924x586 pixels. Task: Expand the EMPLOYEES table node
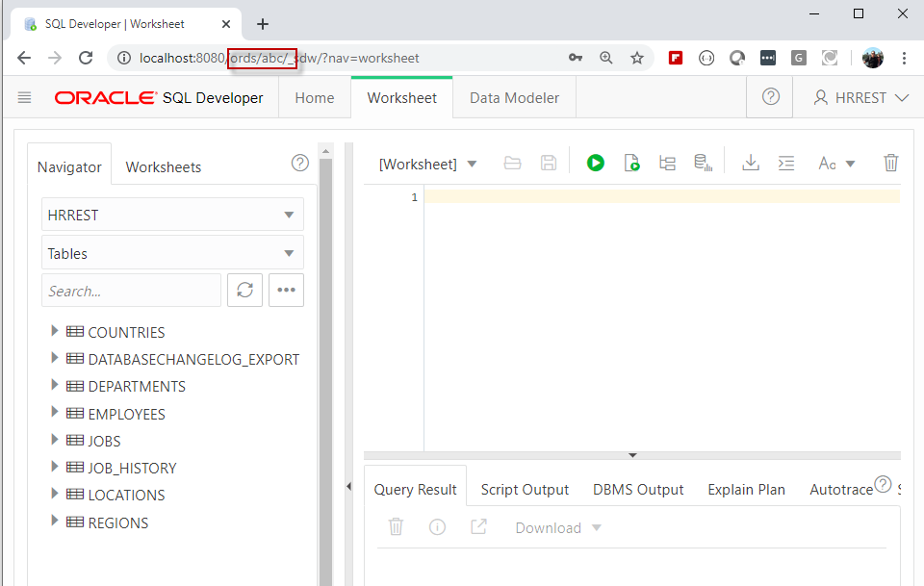[54, 412]
